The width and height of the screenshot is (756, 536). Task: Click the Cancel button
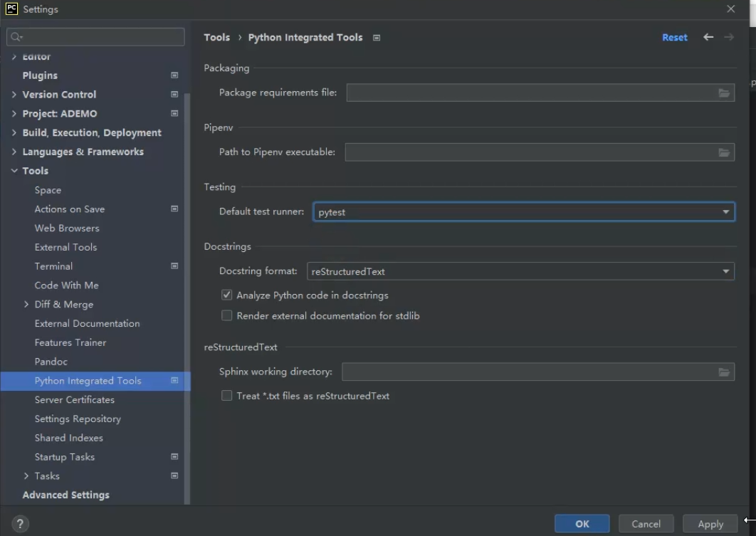click(x=646, y=524)
